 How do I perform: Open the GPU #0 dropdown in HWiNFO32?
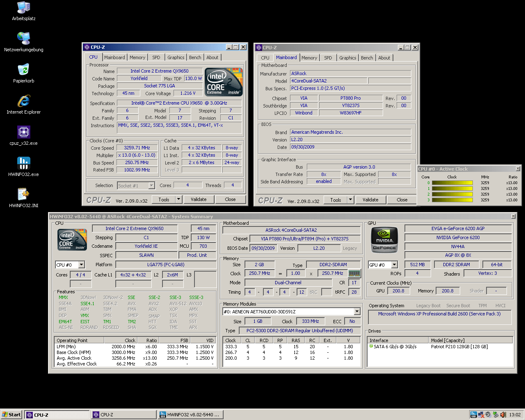(x=394, y=265)
